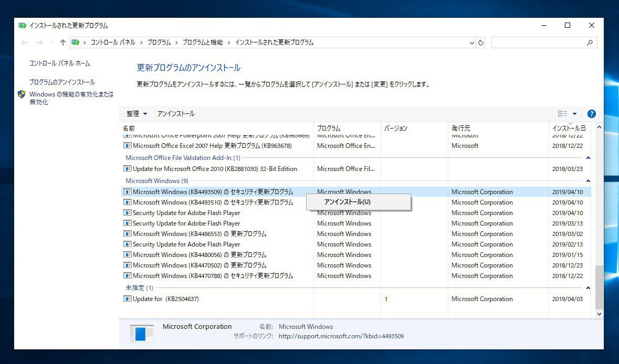This screenshot has width=619, height=364.
Task: Maximize the window
Action: tap(567, 25)
